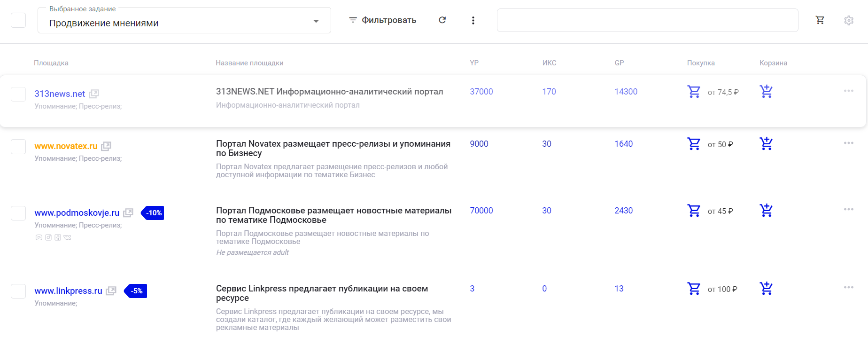
Task: Sort by the ИКС column header
Action: coord(549,63)
